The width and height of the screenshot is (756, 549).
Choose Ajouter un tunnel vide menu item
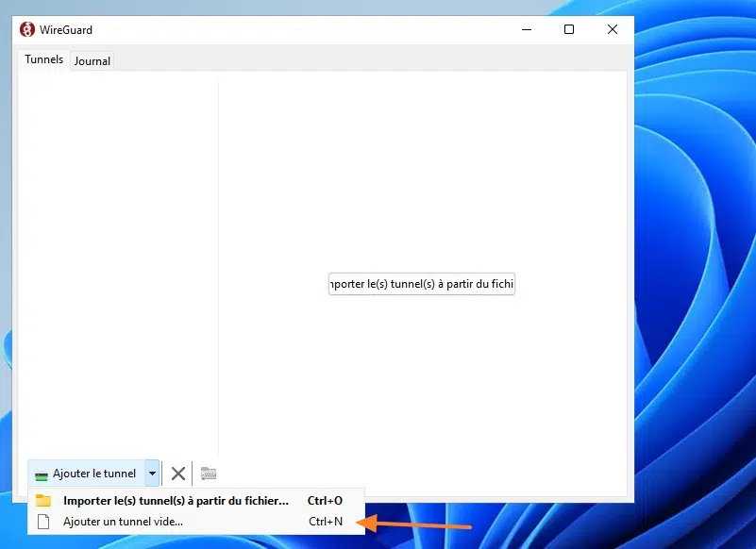click(196, 522)
